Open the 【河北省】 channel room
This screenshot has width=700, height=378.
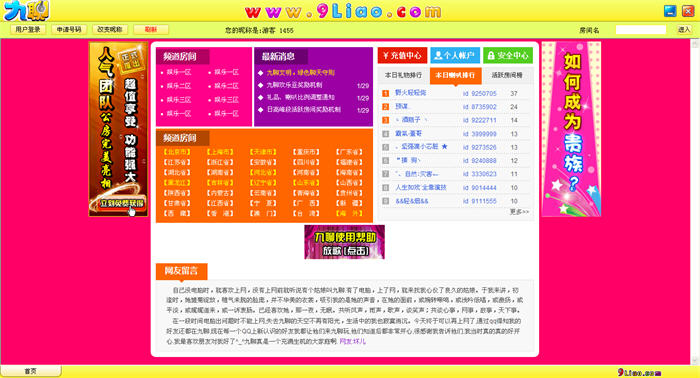tap(263, 172)
